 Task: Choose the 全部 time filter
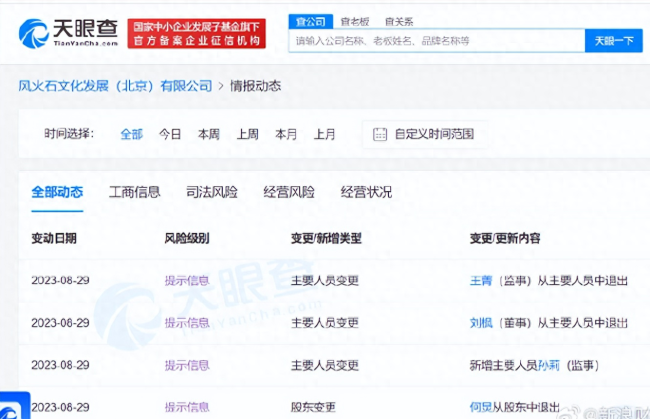(131, 134)
